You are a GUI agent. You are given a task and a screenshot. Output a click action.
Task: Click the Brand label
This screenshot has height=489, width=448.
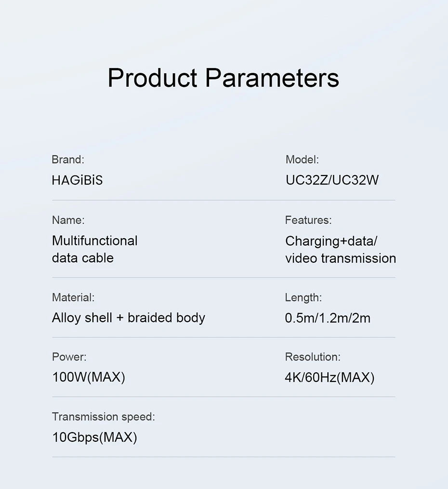click(x=68, y=160)
